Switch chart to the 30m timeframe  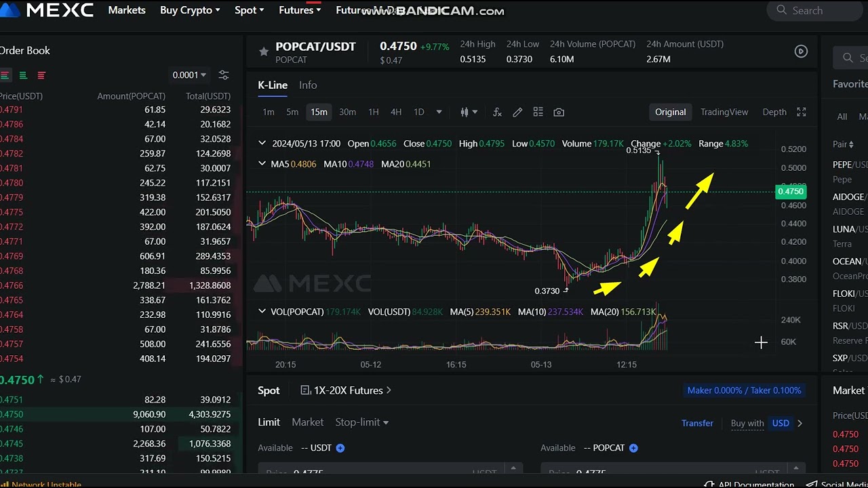pyautogui.click(x=347, y=112)
